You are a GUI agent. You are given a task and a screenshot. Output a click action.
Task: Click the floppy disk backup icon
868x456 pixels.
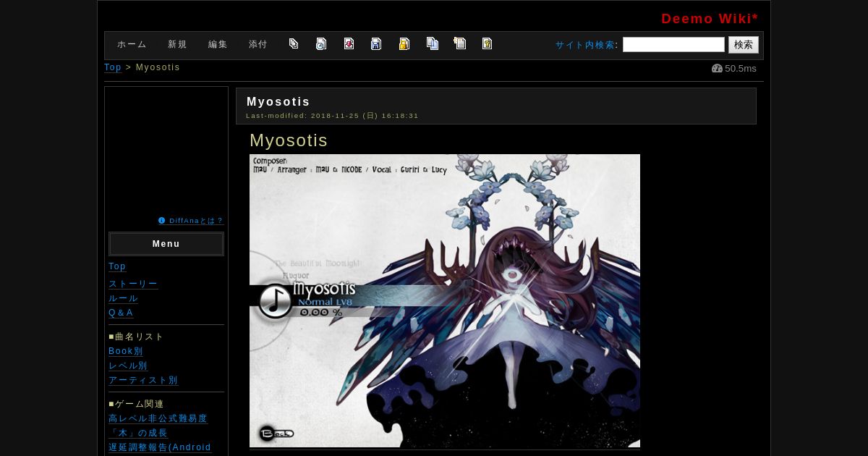[x=376, y=43]
